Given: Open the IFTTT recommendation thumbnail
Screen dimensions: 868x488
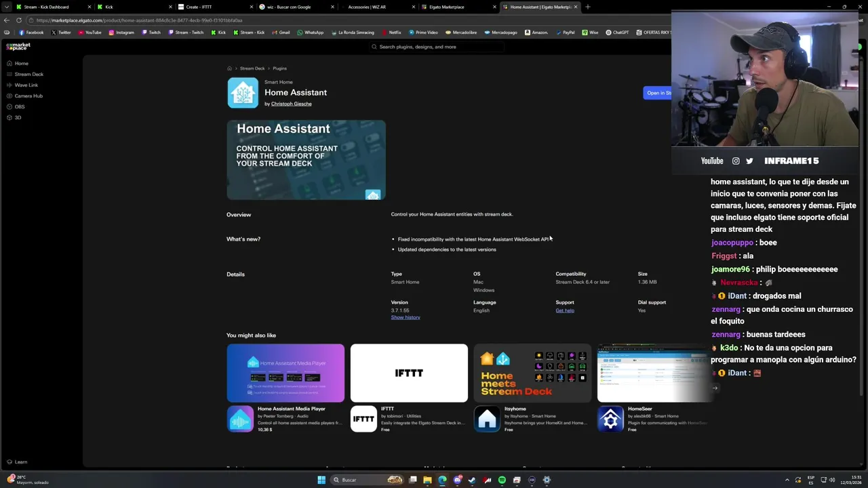Looking at the screenshot, I should (409, 373).
